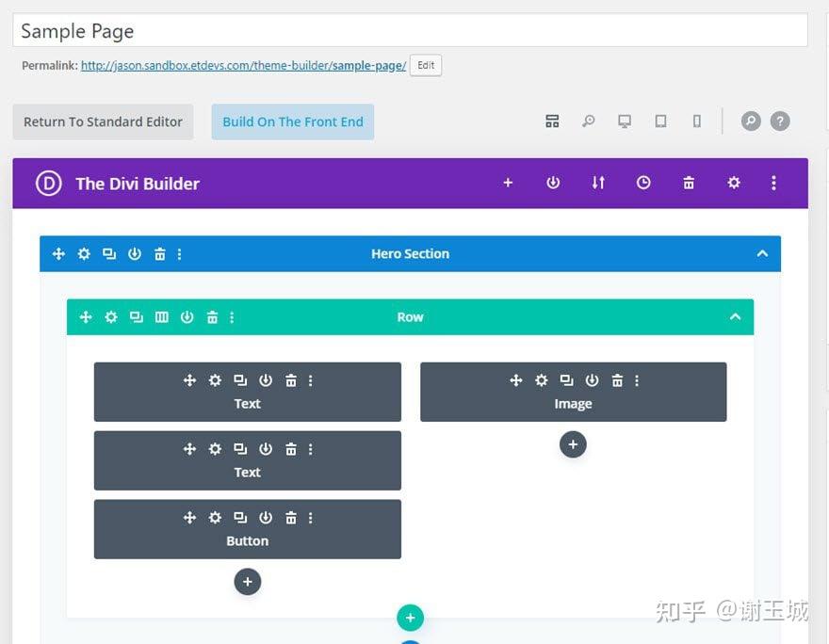Click Return To Standard Editor
This screenshot has height=644, width=829.
(103, 122)
